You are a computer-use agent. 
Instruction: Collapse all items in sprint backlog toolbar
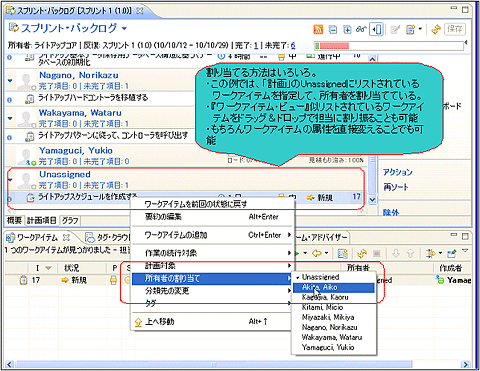[x=333, y=30]
